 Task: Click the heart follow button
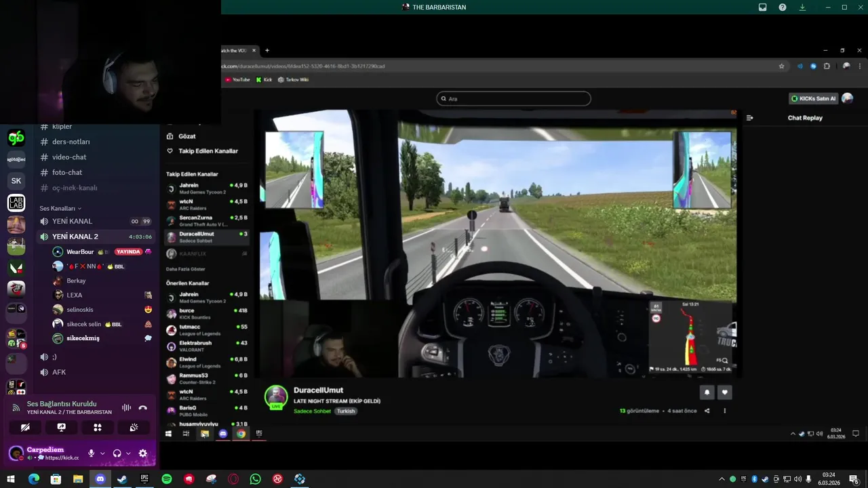pyautogui.click(x=725, y=392)
